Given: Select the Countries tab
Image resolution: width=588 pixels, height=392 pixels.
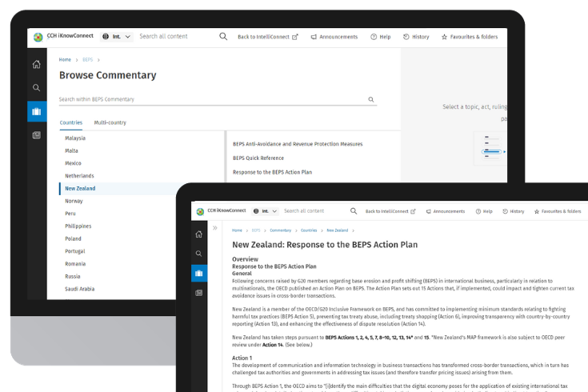Looking at the screenshot, I should click(70, 122).
